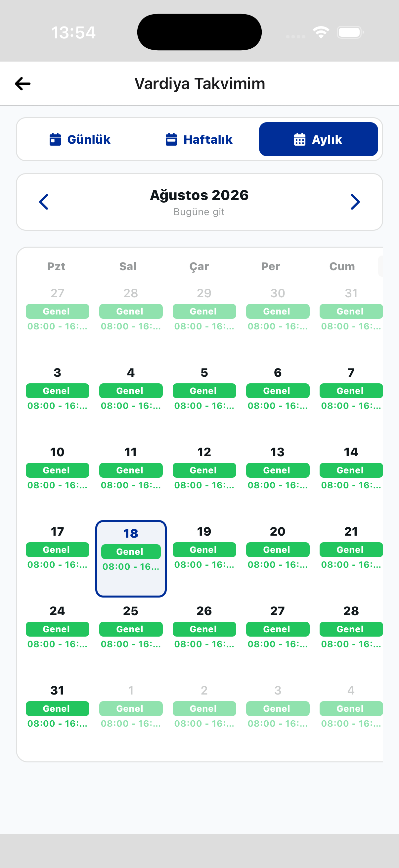Tap the back arrow icon
Screen dimensions: 399x868
pyautogui.click(x=22, y=83)
